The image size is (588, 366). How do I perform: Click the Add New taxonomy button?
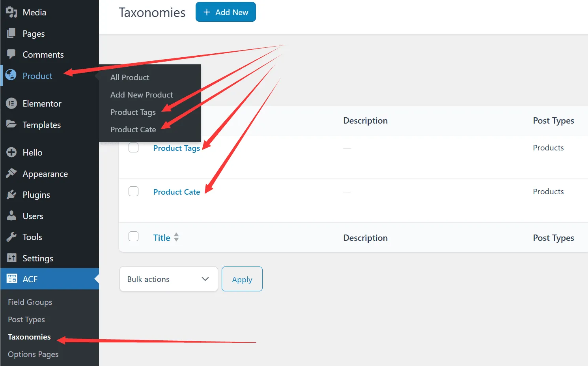[x=226, y=12]
